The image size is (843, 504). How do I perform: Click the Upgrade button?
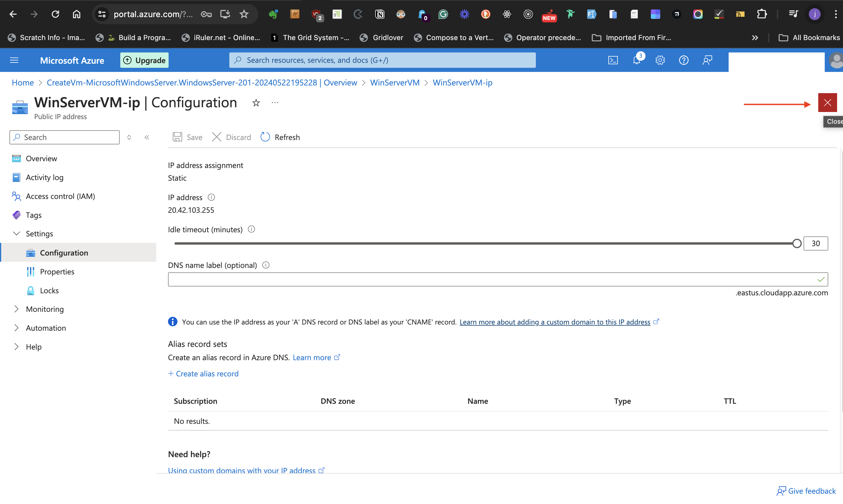(144, 60)
